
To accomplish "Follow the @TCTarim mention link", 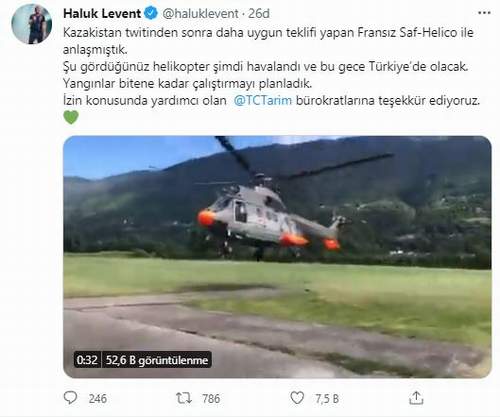I will [x=263, y=100].
